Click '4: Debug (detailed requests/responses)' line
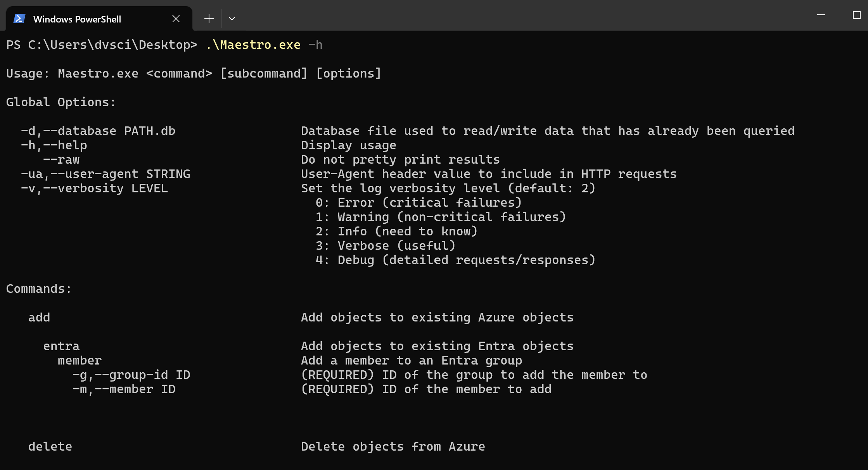868x470 pixels. (x=456, y=260)
